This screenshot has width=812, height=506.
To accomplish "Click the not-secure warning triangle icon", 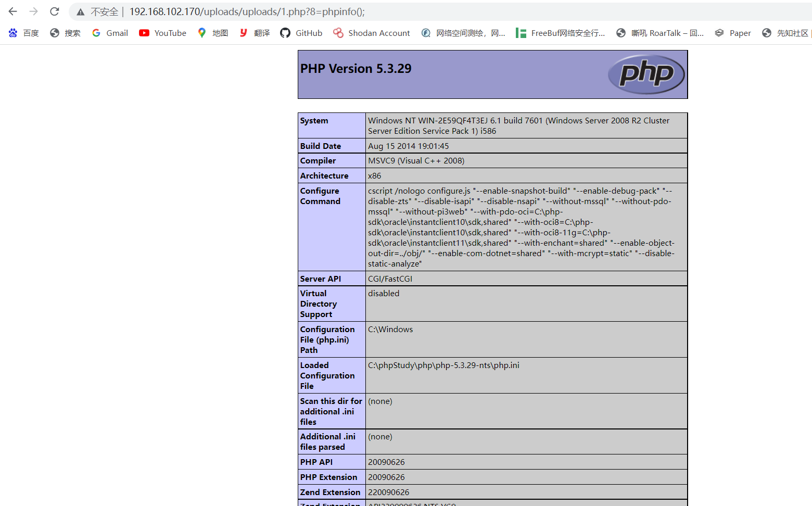I will pos(81,12).
